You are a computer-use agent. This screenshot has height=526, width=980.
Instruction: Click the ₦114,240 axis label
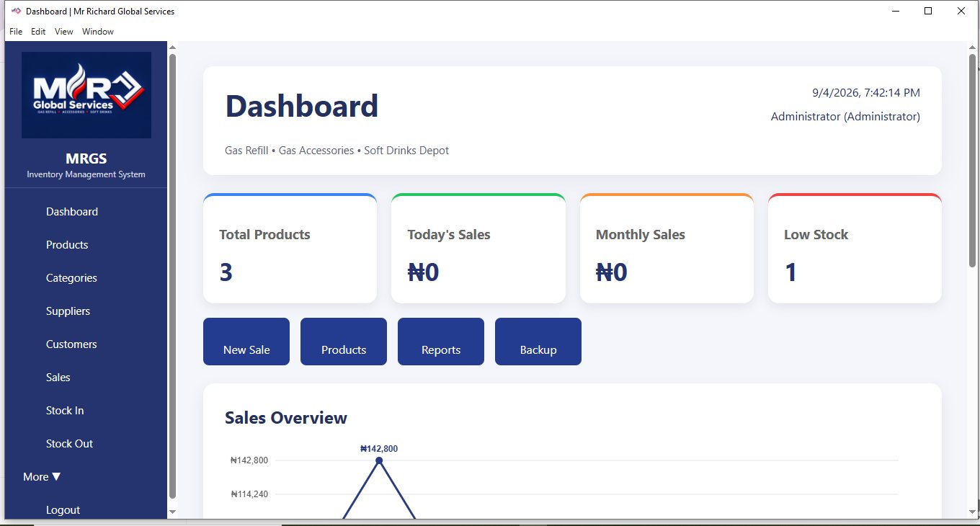pyautogui.click(x=249, y=494)
